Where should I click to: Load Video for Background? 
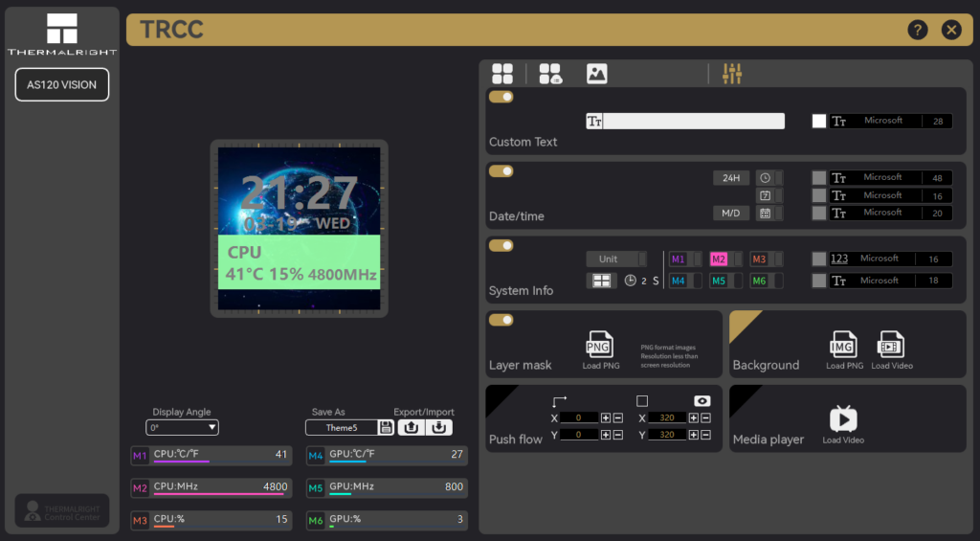click(x=891, y=349)
